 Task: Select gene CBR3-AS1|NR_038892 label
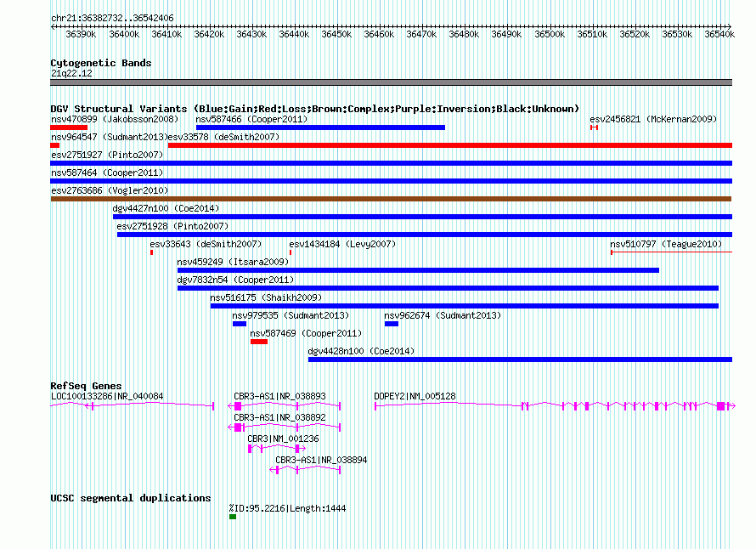[279, 418]
